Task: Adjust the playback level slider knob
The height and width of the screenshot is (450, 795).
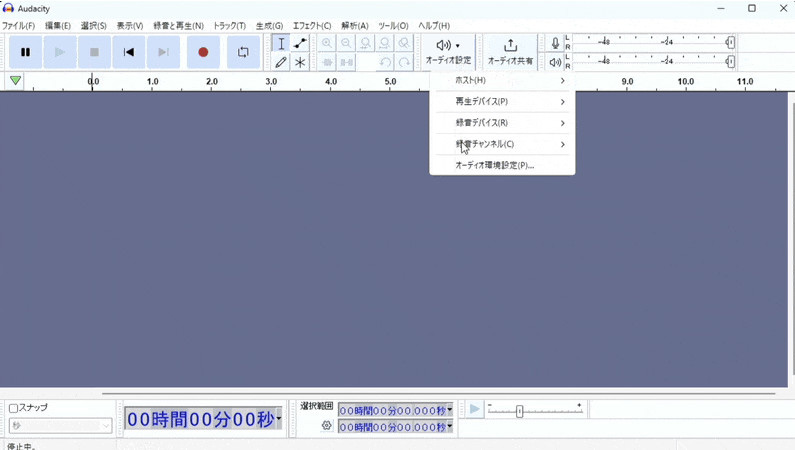Action: pos(730,62)
